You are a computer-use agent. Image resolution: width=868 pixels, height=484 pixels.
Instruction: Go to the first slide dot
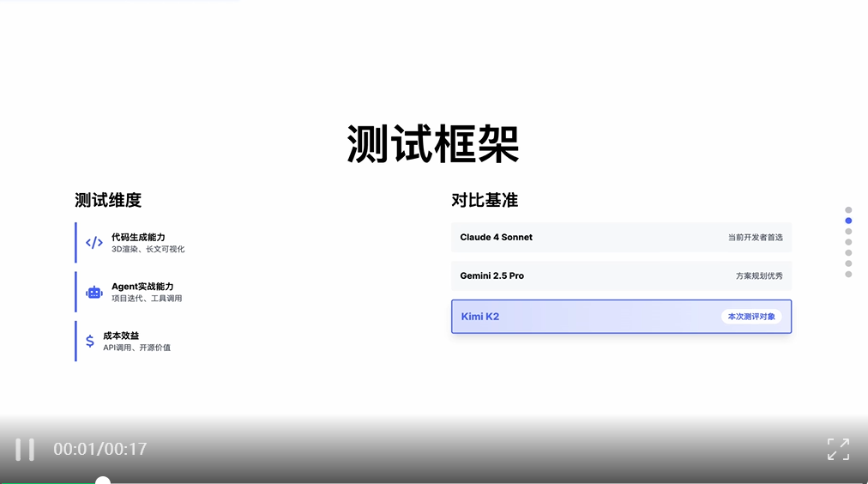tap(848, 210)
